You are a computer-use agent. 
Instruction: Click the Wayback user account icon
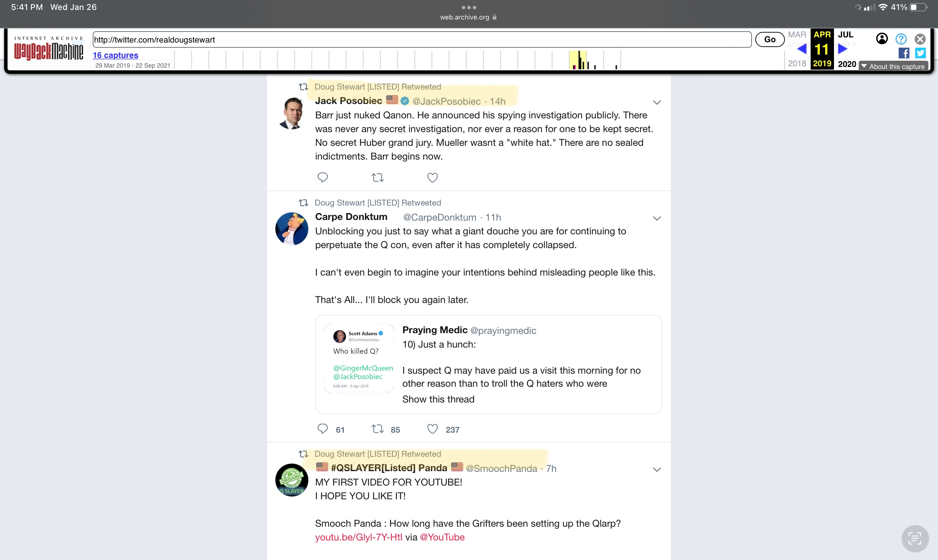pos(882,39)
